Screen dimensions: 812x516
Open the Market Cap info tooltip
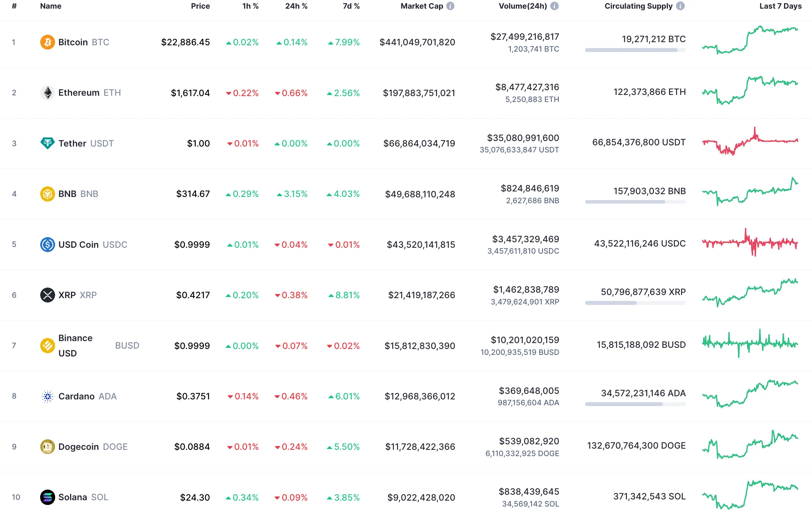coord(450,6)
